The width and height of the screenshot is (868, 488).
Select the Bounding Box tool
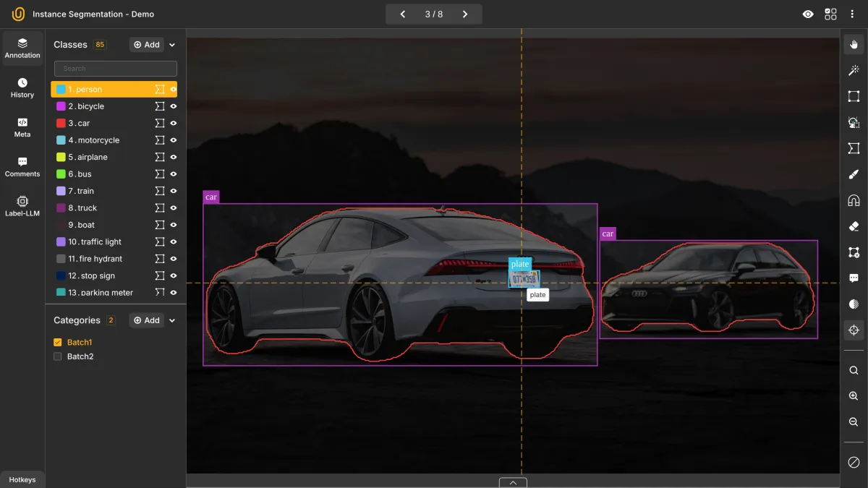[852, 96]
